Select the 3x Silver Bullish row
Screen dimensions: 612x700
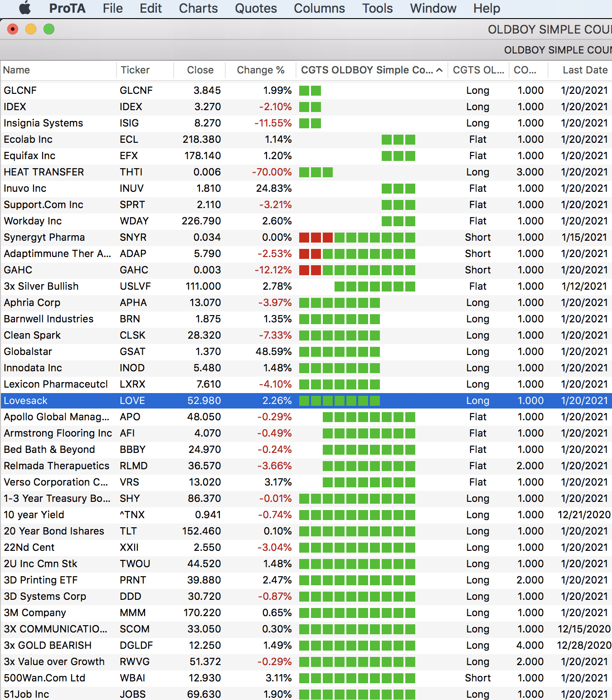[x=306, y=286]
